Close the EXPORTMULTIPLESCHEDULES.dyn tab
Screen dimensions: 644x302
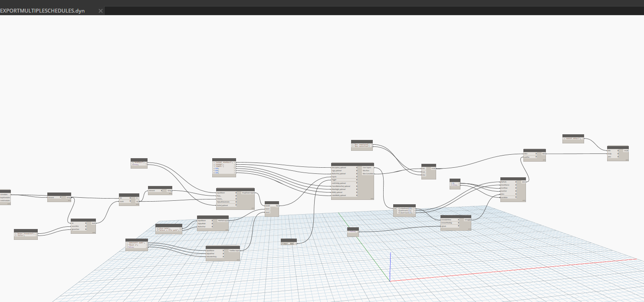tap(101, 11)
